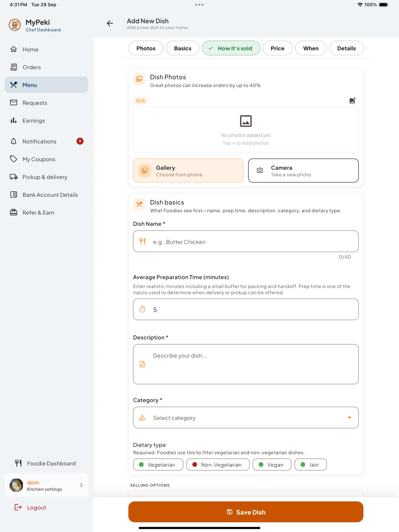Select Vegetarian dietary type
Screen dimensions: 399x532
pyautogui.click(x=158, y=465)
